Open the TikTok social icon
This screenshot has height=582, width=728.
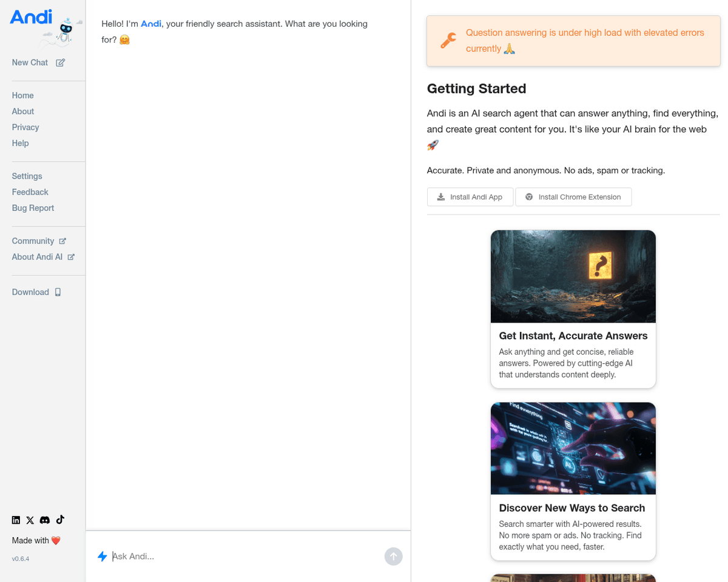[60, 520]
